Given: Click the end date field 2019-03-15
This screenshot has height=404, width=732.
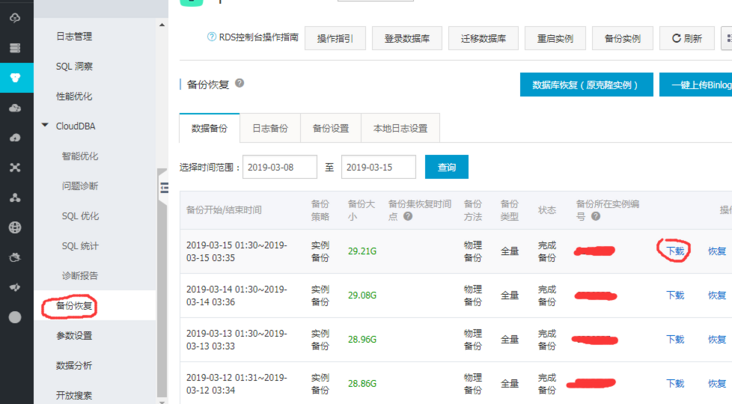Looking at the screenshot, I should click(x=378, y=167).
